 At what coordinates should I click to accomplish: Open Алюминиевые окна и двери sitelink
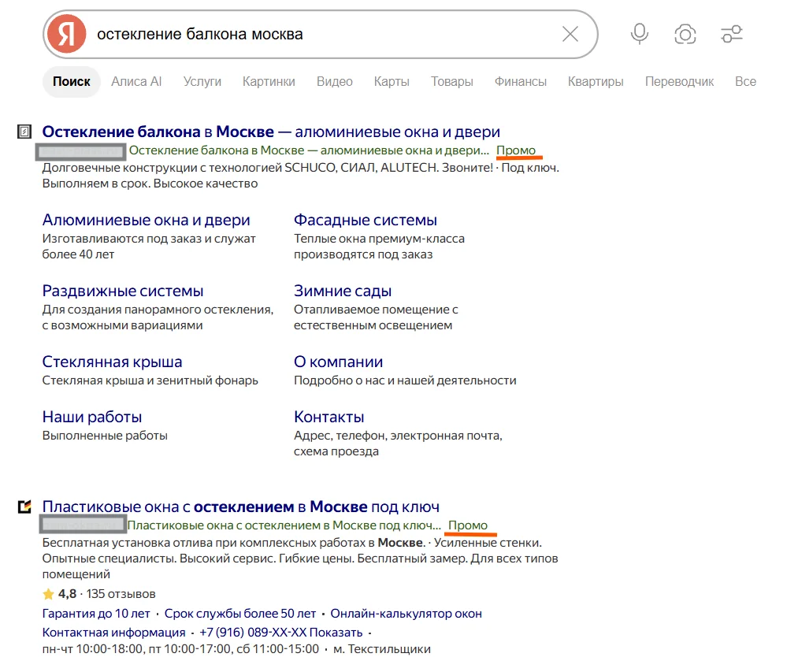pos(146,220)
